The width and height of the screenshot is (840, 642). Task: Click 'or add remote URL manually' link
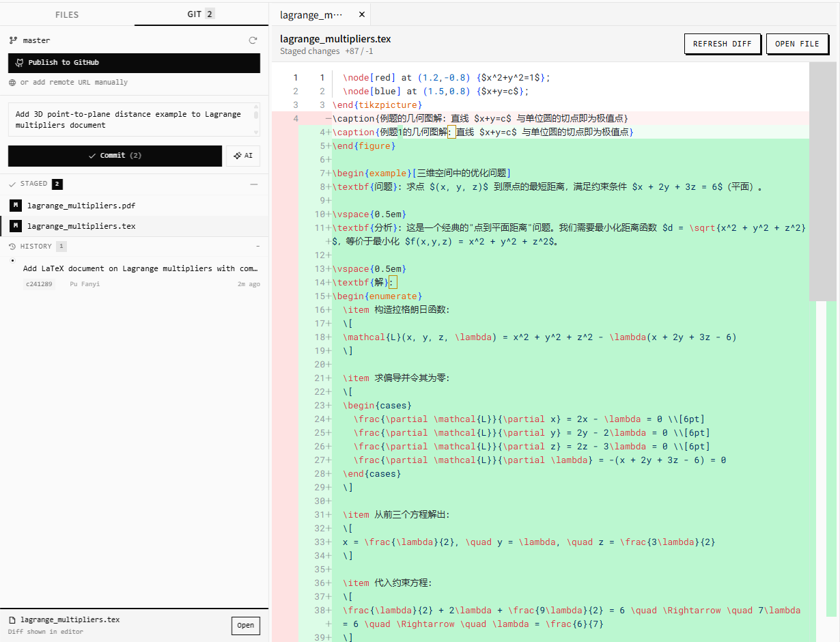[x=74, y=83]
